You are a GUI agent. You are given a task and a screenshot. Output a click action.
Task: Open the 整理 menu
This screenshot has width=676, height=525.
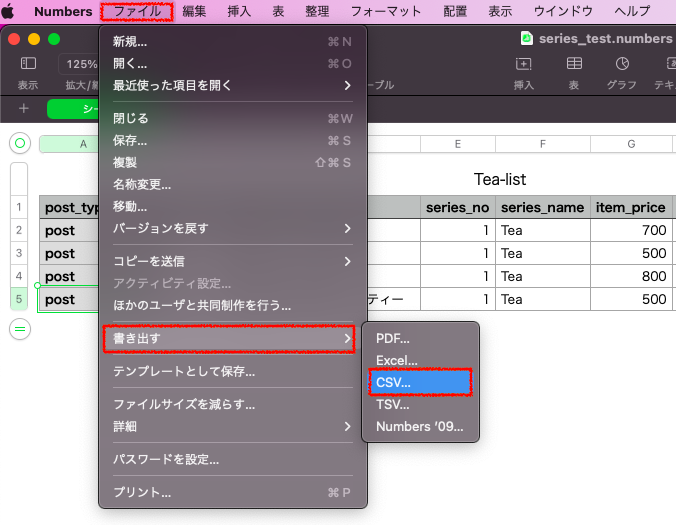(x=317, y=11)
